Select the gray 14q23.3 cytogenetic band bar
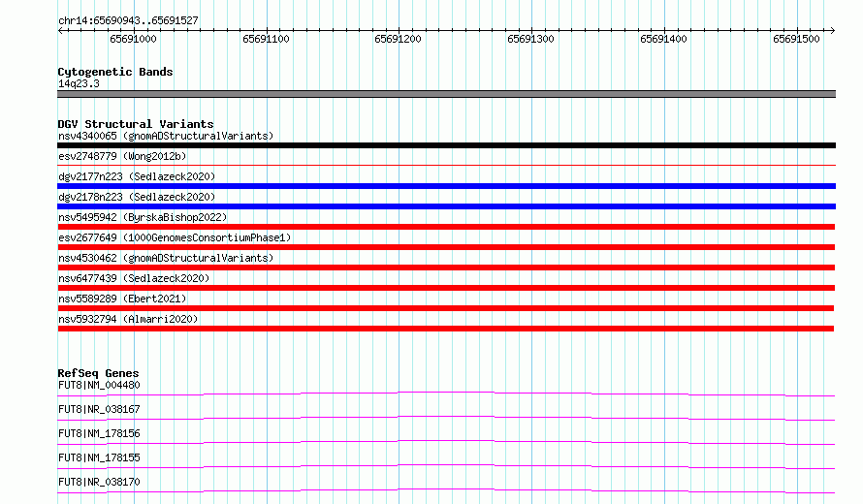 (x=446, y=94)
